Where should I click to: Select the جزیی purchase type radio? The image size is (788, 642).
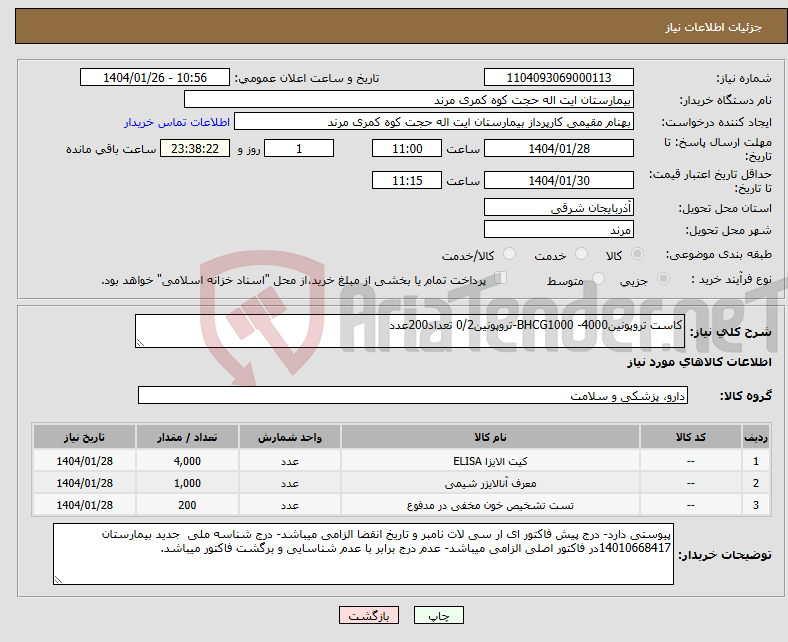(x=663, y=278)
